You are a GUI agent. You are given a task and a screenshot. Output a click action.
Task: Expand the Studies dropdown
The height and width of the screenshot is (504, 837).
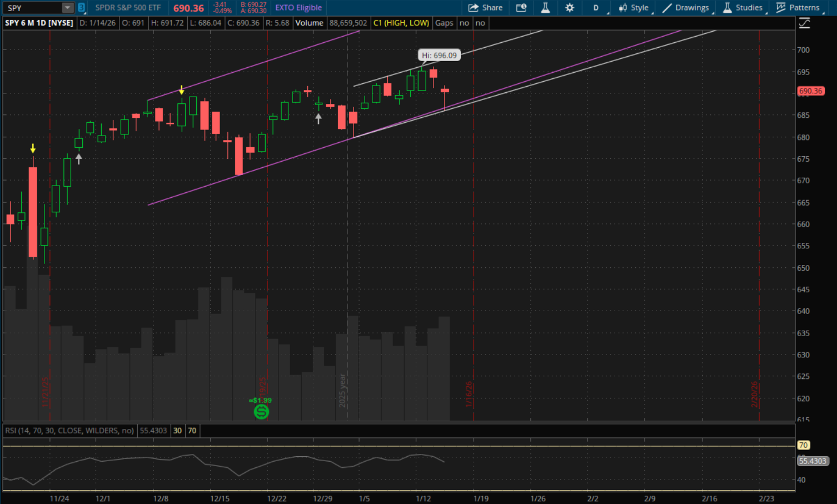point(743,8)
